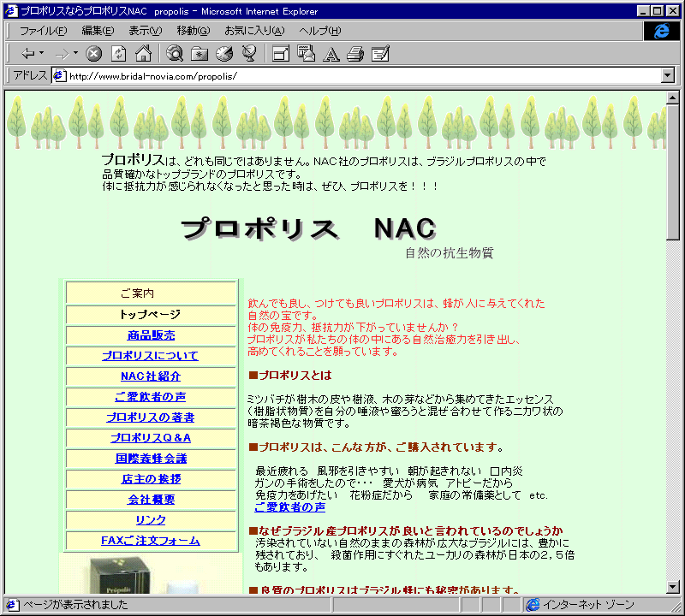Click the vertical scrollbar thumb
Image resolution: width=685 pixels, height=616 pixels.
673,172
